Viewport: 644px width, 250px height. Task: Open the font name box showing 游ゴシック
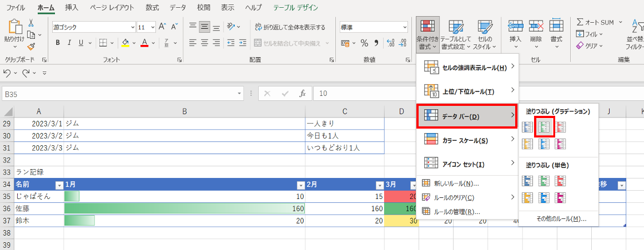click(94, 28)
